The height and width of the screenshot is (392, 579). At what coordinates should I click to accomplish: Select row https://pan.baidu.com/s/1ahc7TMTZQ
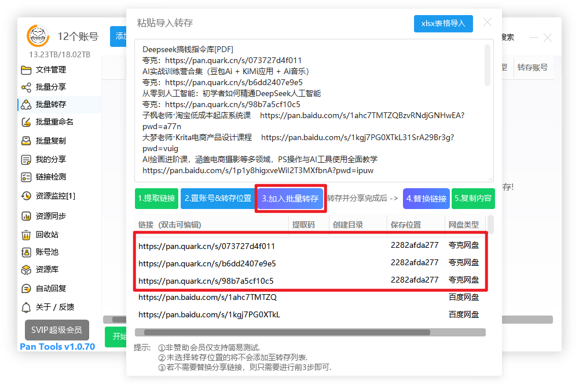(x=310, y=297)
